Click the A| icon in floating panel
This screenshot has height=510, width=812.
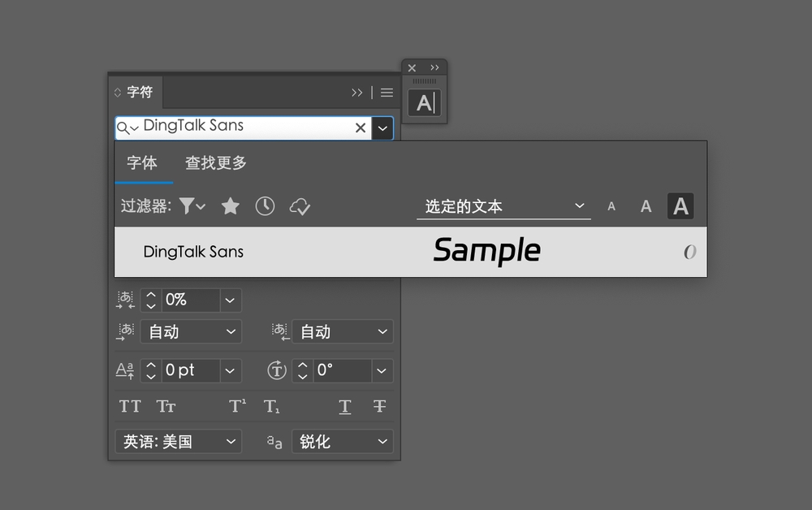click(425, 103)
